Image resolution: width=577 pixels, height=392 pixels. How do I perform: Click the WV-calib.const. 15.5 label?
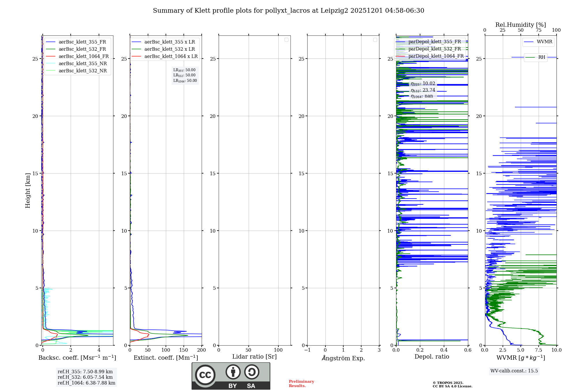[x=514, y=371]
